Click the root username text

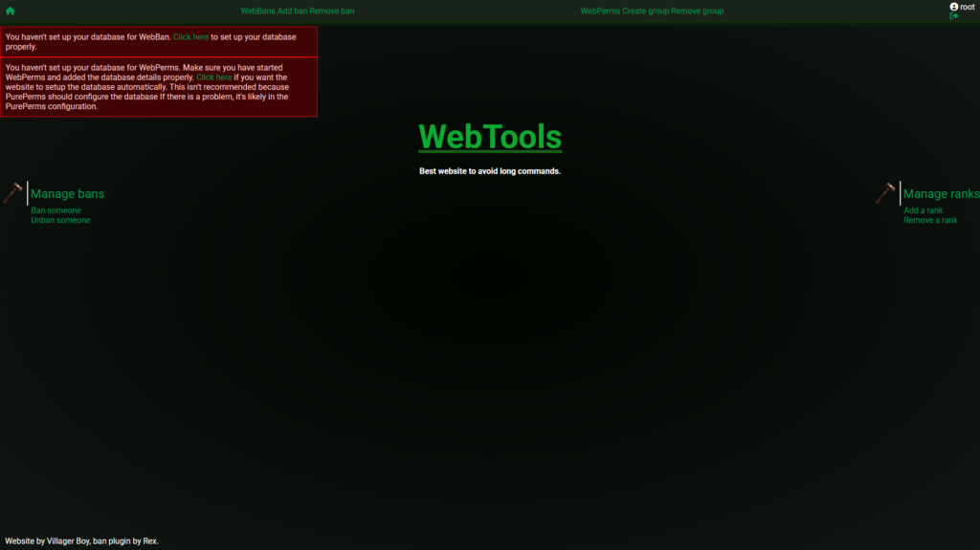click(967, 7)
